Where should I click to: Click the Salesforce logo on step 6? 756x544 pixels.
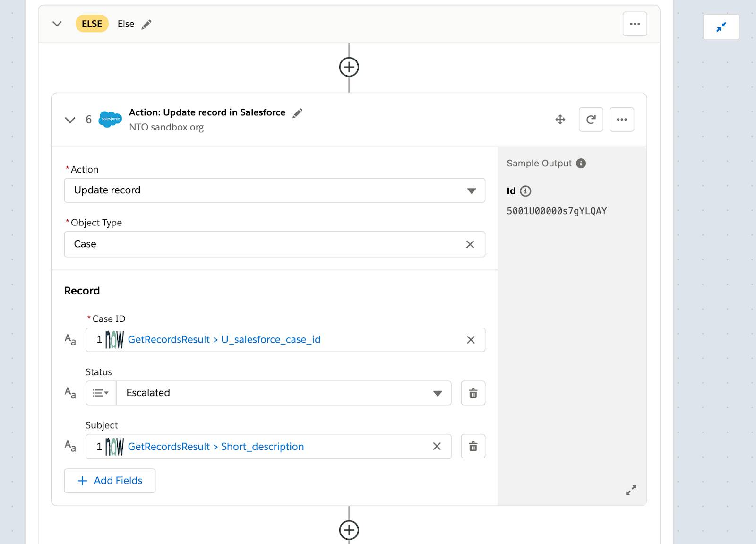(x=110, y=119)
